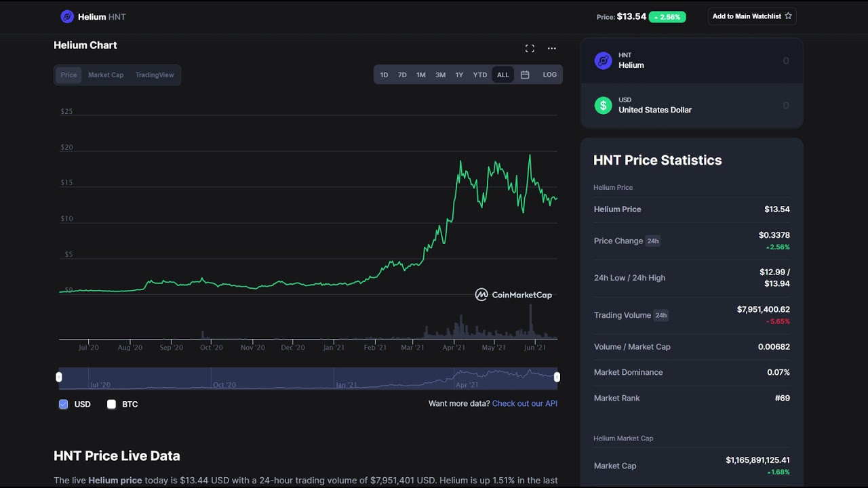Click the $20 y-axis label

click(x=66, y=147)
